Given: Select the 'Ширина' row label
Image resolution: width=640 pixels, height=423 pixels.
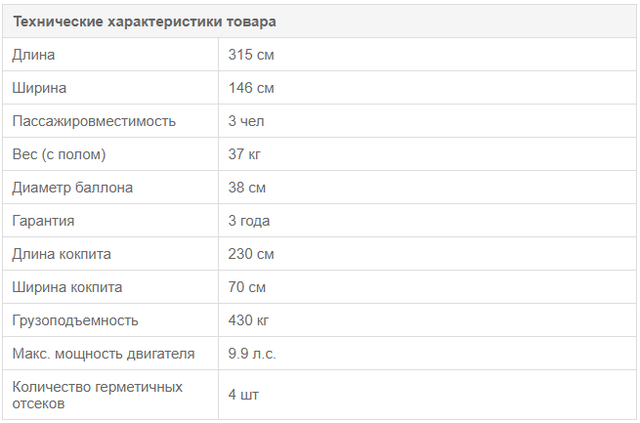Looking at the screenshot, I should tap(39, 88).
